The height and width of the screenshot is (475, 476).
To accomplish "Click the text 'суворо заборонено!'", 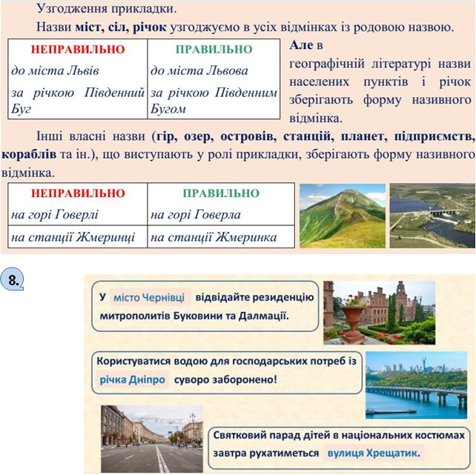I will pos(225,379).
